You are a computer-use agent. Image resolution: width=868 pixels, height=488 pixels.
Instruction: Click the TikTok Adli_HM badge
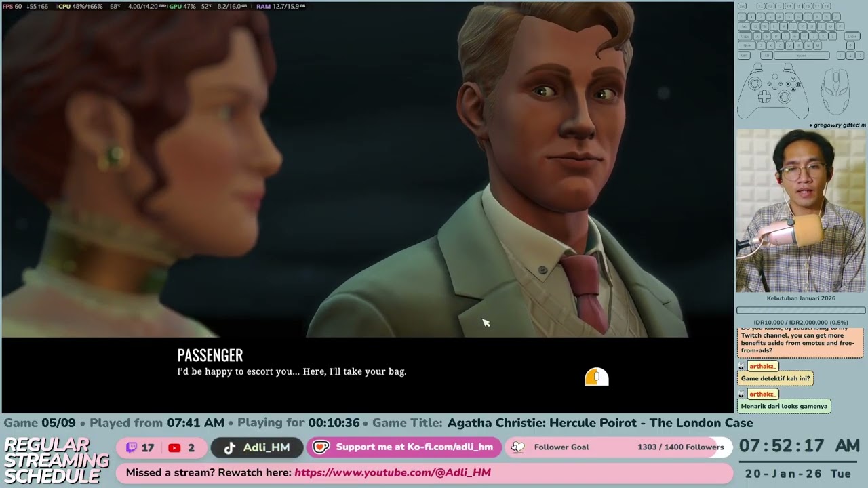pos(256,447)
